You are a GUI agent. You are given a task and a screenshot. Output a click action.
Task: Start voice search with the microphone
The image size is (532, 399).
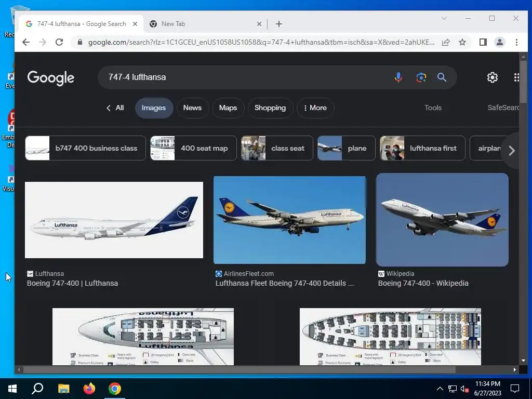coord(398,77)
